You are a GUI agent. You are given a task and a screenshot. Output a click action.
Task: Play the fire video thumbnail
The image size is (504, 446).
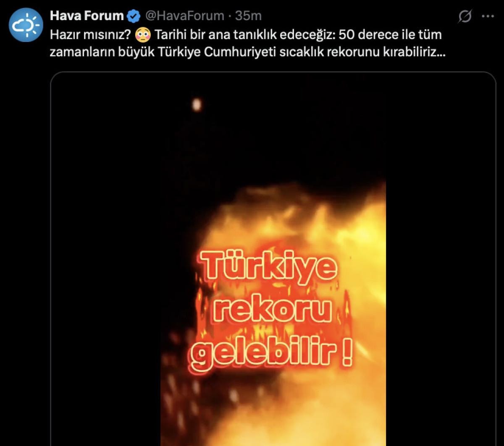coord(273,259)
